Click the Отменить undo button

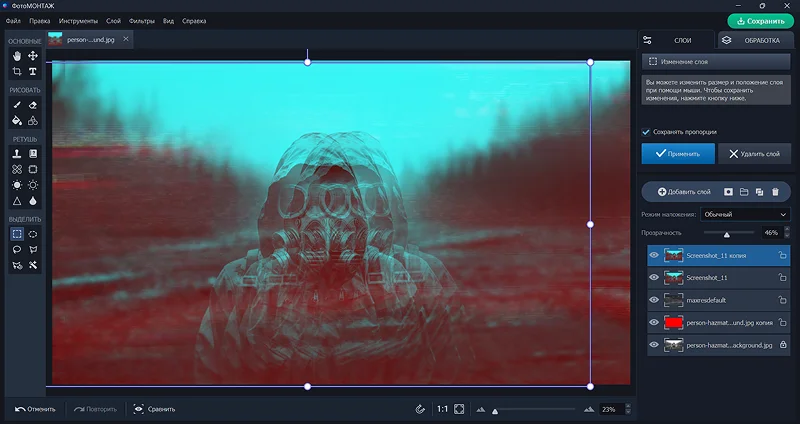click(x=35, y=409)
